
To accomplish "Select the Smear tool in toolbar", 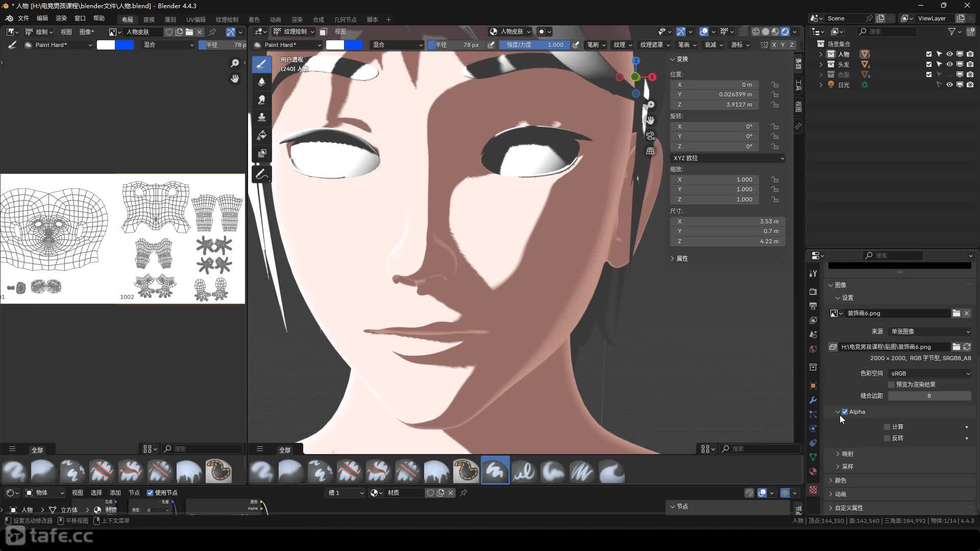I will click(x=261, y=99).
